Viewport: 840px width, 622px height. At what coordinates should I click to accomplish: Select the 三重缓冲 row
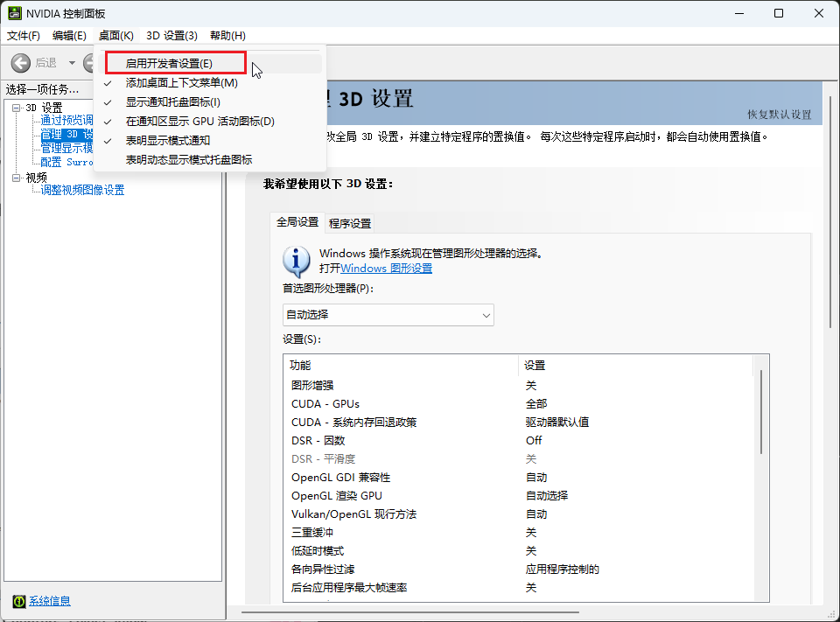(519, 533)
